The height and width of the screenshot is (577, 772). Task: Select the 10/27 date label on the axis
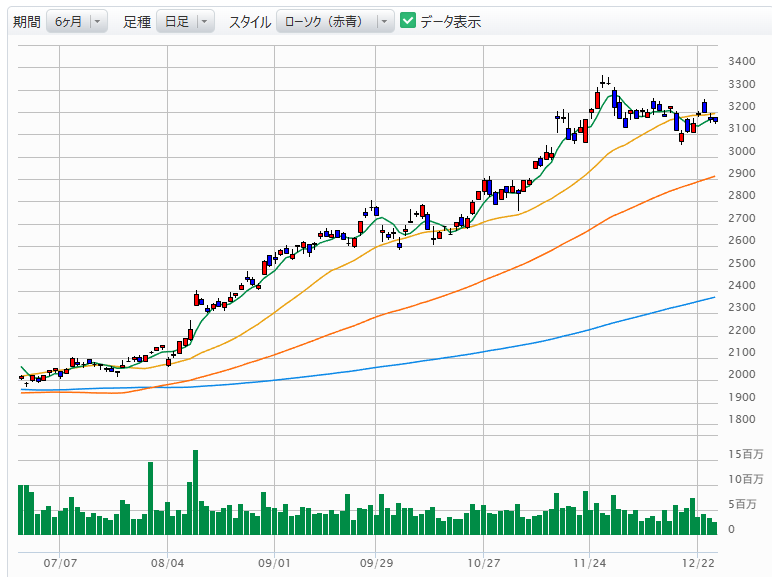(483, 563)
